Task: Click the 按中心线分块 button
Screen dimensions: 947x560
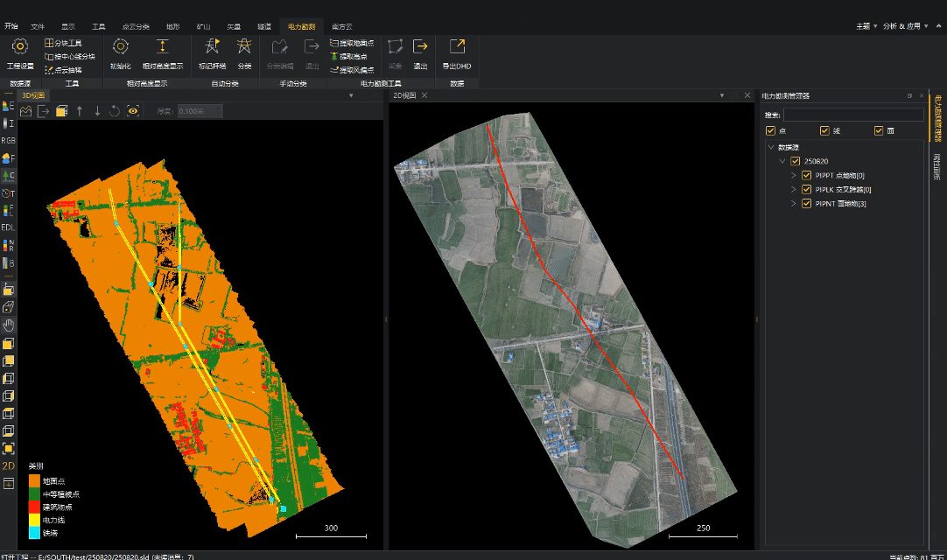Action: [70, 56]
